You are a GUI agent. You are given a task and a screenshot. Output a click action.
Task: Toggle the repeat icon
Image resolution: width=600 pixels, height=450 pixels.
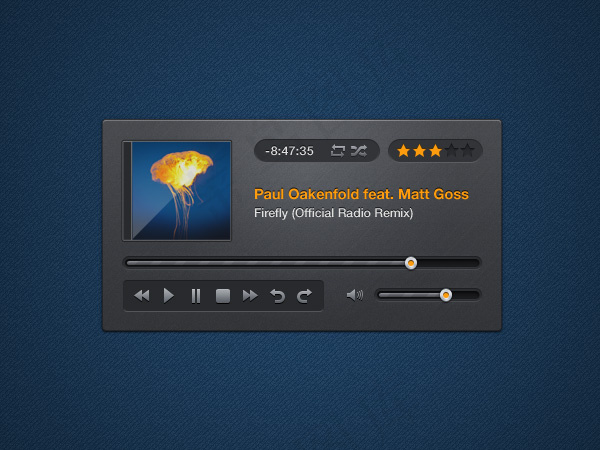[338, 151]
